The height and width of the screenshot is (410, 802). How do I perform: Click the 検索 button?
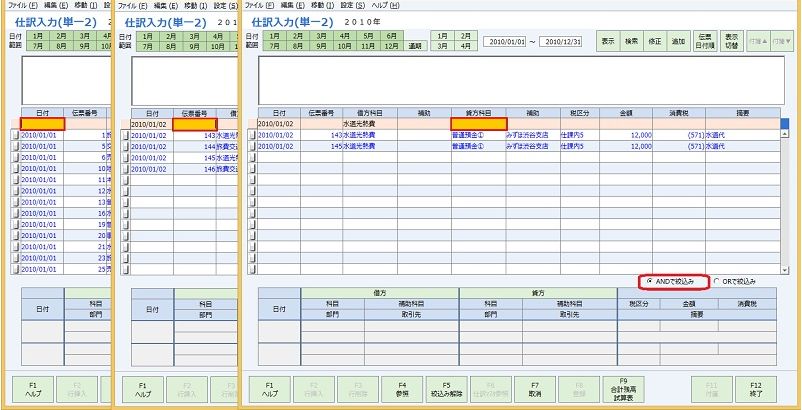coord(631,41)
